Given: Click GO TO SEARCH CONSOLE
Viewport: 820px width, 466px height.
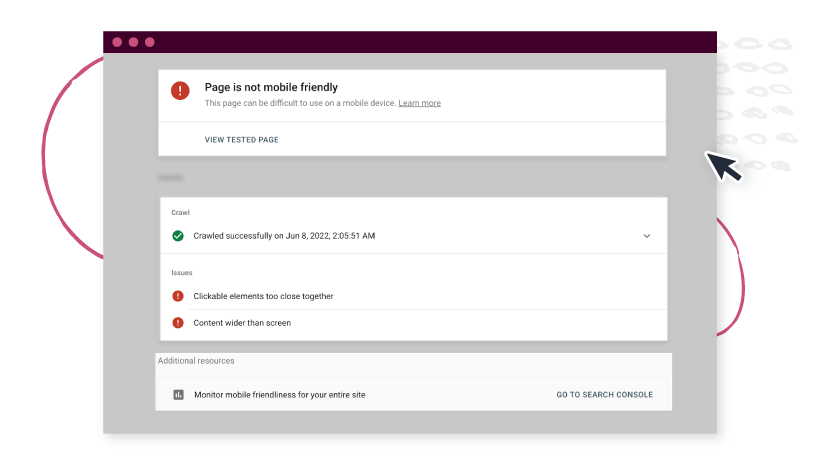Looking at the screenshot, I should click(x=604, y=395).
